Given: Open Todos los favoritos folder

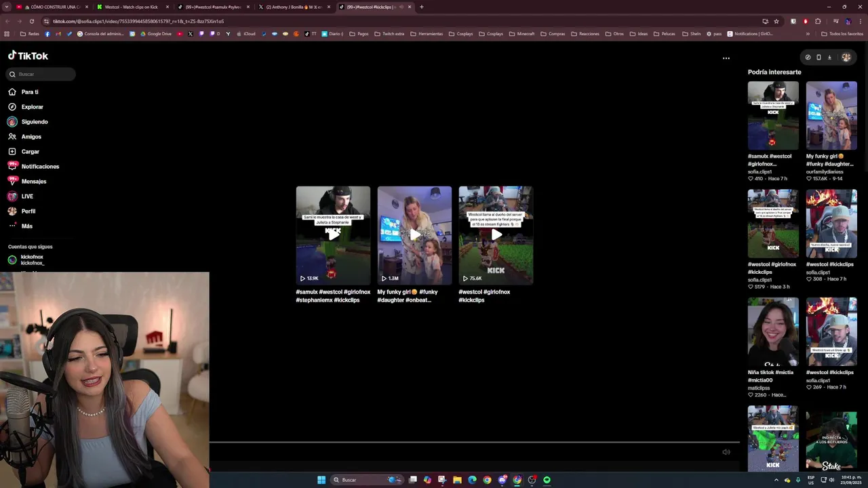Looking at the screenshot, I should [842, 34].
